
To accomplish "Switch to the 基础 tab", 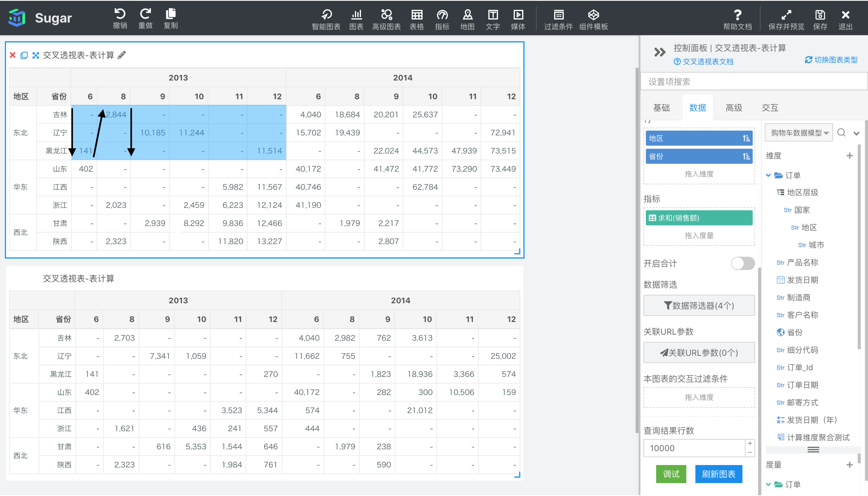I will 661,108.
